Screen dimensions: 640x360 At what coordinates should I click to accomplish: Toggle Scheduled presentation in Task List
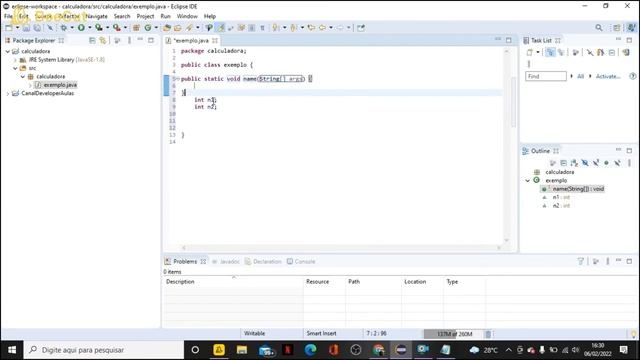(561, 52)
